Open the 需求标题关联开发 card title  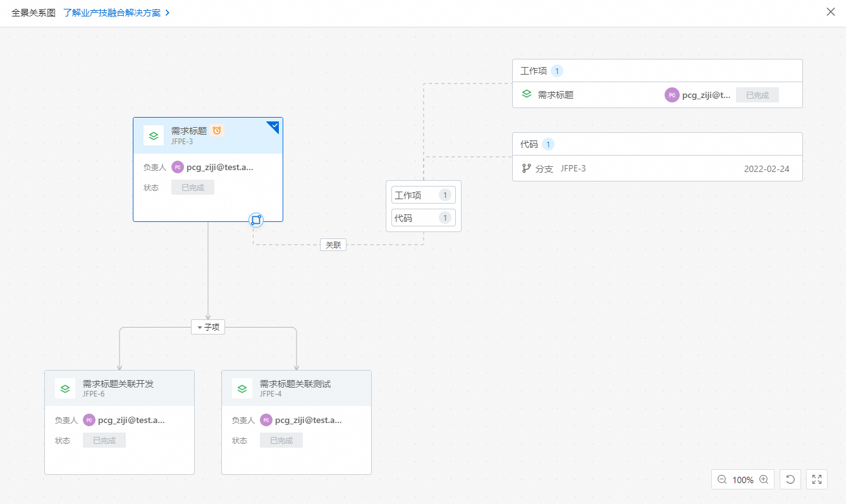click(x=118, y=384)
